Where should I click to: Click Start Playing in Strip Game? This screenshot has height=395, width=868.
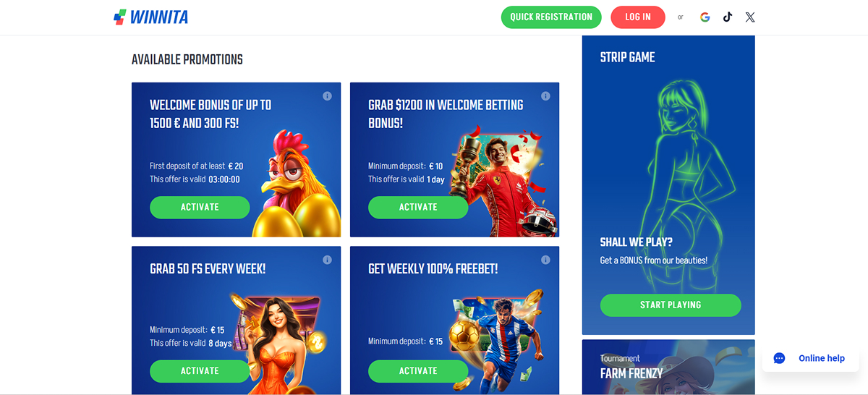coord(671,305)
